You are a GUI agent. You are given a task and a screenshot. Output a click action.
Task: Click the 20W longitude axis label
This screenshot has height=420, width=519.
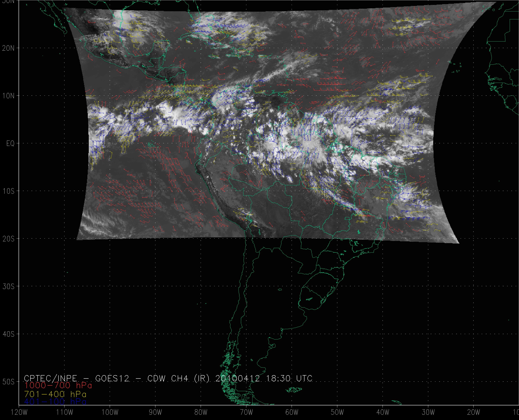pos(474,412)
